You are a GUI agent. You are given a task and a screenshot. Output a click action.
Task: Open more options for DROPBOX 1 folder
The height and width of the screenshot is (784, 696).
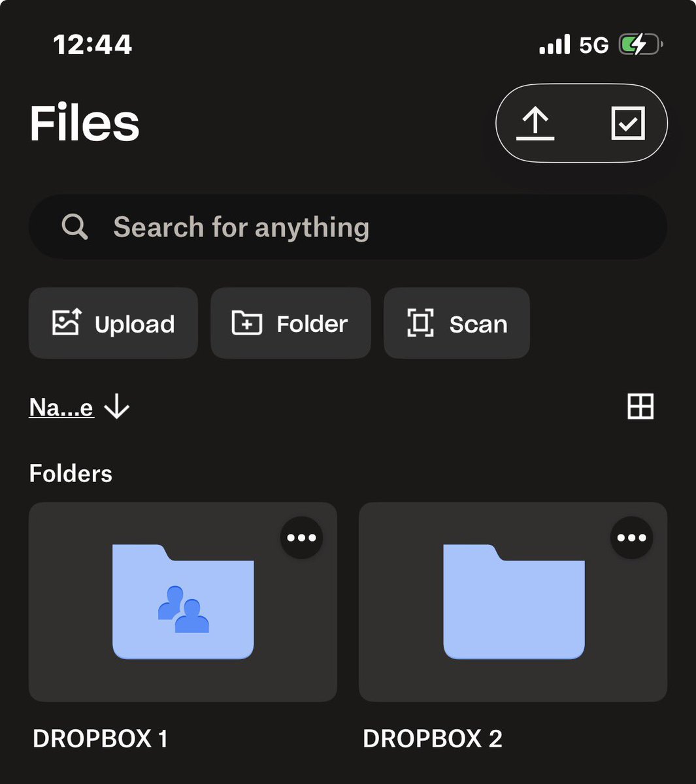(301, 538)
